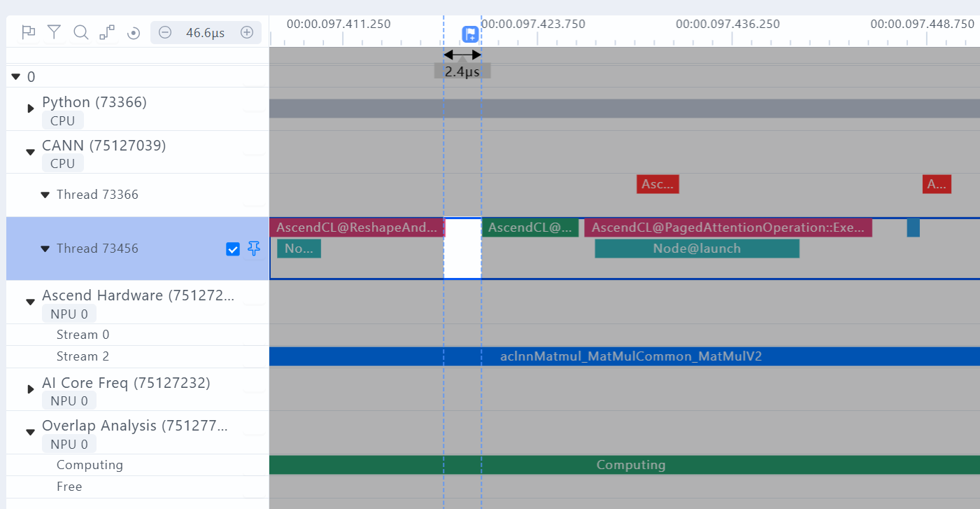Select the Free row label
This screenshot has height=509, width=980.
69,487
